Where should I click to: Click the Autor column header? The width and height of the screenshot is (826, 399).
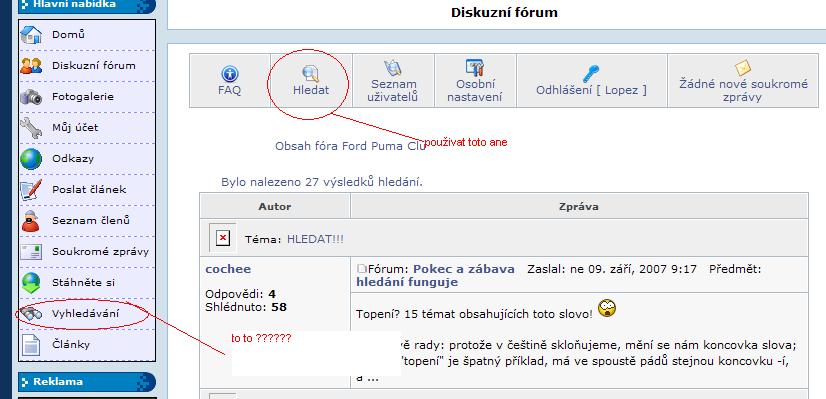pos(274,207)
